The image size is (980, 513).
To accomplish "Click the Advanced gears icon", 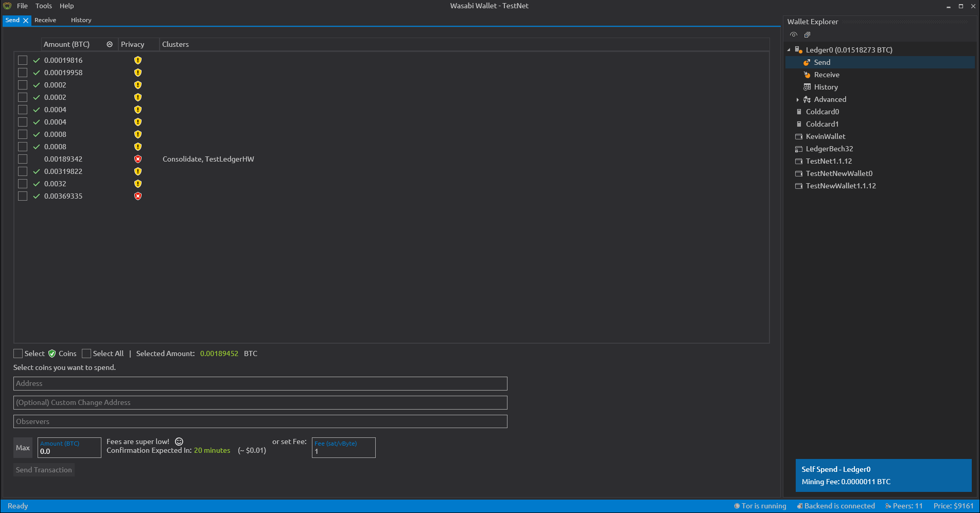I will [807, 99].
